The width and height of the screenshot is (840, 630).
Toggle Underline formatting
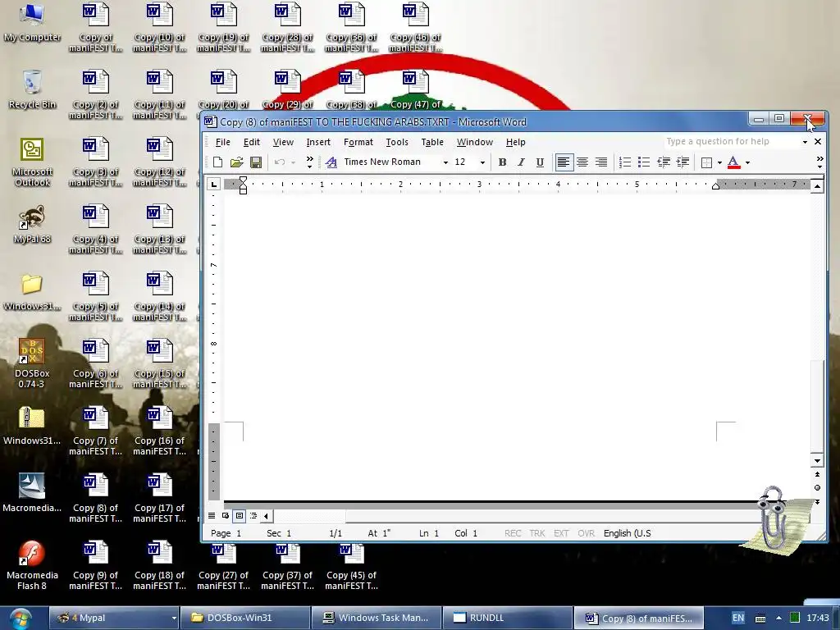pyautogui.click(x=540, y=162)
